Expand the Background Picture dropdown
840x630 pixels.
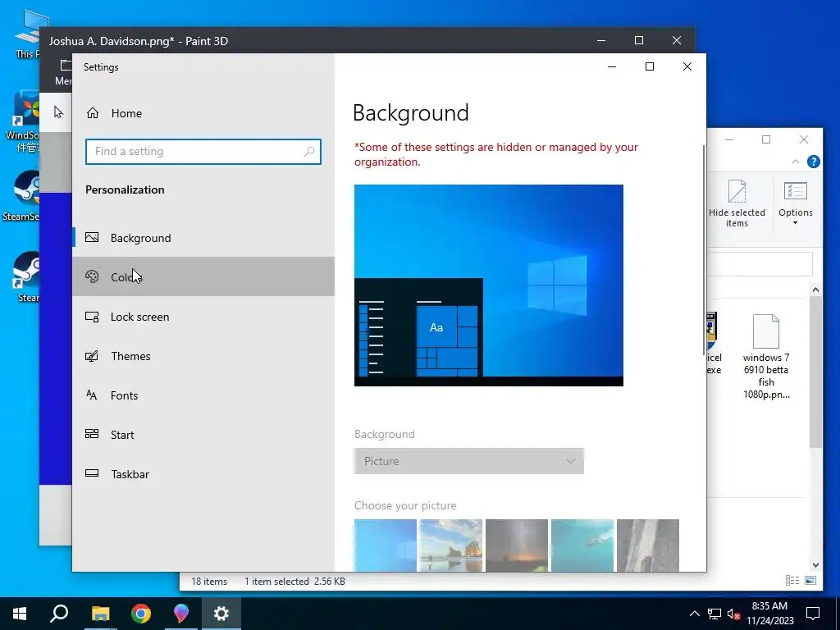[468, 461]
